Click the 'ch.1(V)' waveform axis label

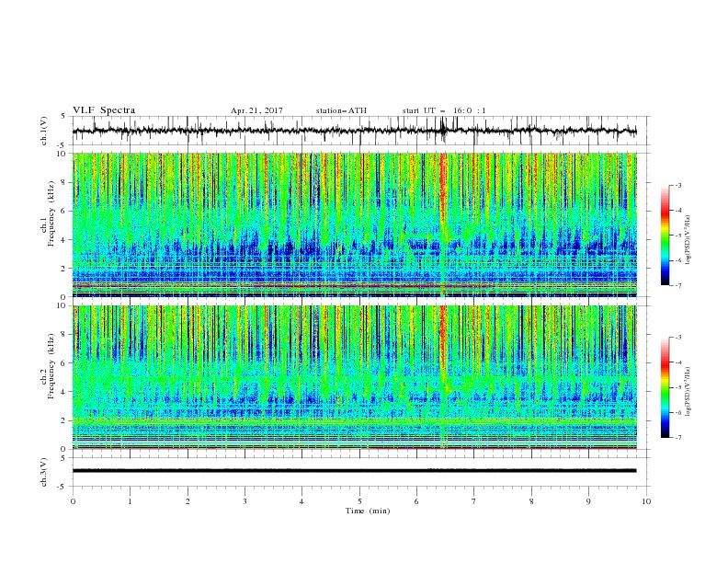44,131
